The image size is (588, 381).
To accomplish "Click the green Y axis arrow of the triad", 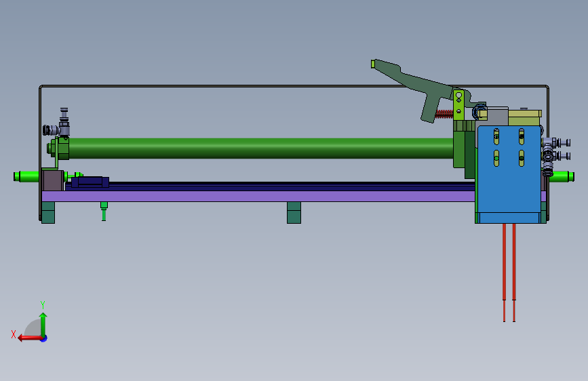I will point(43,324).
